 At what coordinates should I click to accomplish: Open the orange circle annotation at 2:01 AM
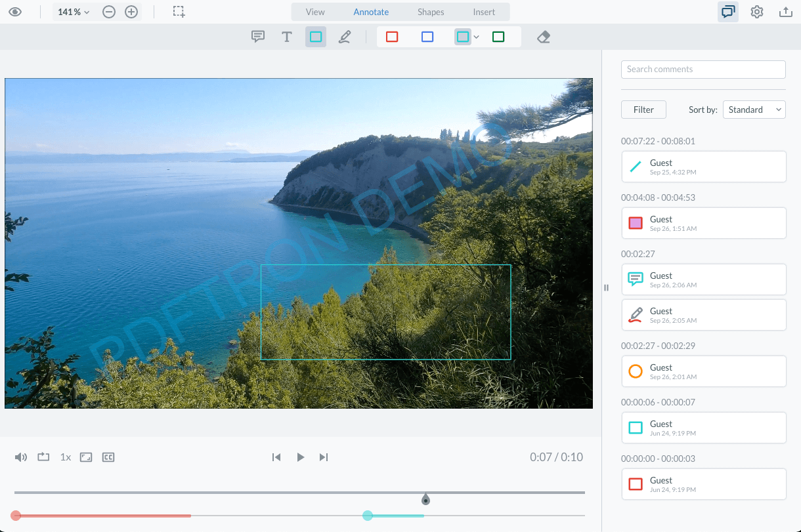point(703,371)
